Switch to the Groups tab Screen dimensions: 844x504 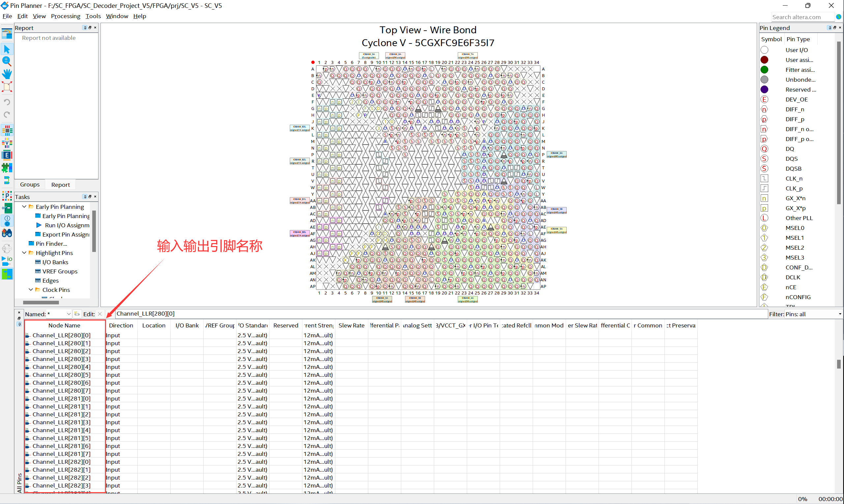pos(30,184)
